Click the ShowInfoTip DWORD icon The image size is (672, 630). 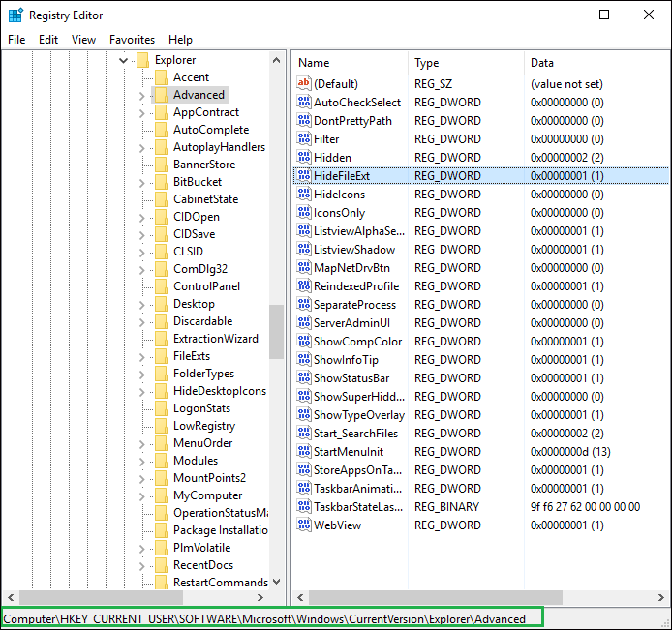point(304,359)
